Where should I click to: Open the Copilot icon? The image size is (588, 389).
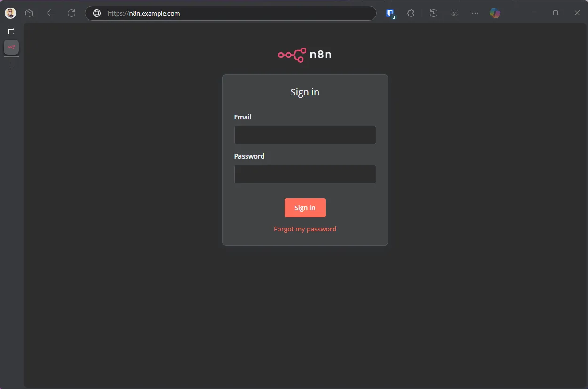pos(494,13)
